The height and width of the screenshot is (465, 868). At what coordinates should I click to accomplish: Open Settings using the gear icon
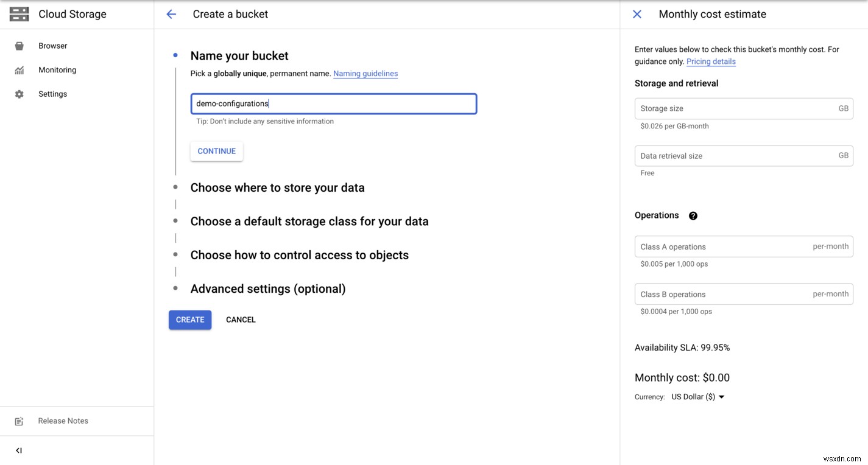[18, 94]
